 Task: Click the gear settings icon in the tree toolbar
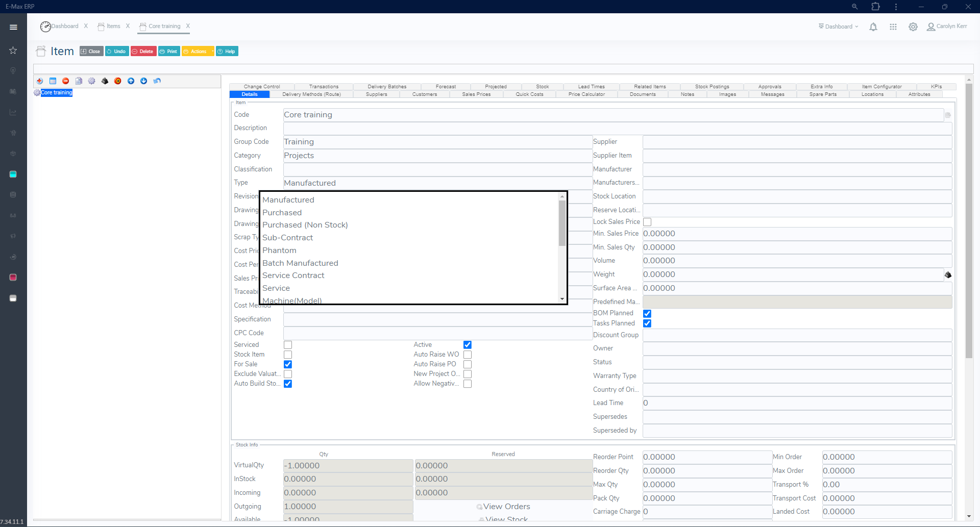92,81
